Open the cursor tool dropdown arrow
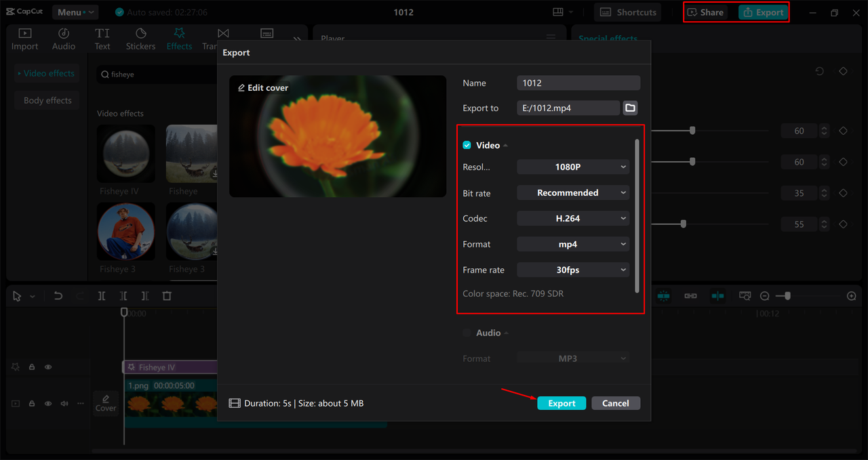Screen dimensions: 868x460 [x=32, y=296]
